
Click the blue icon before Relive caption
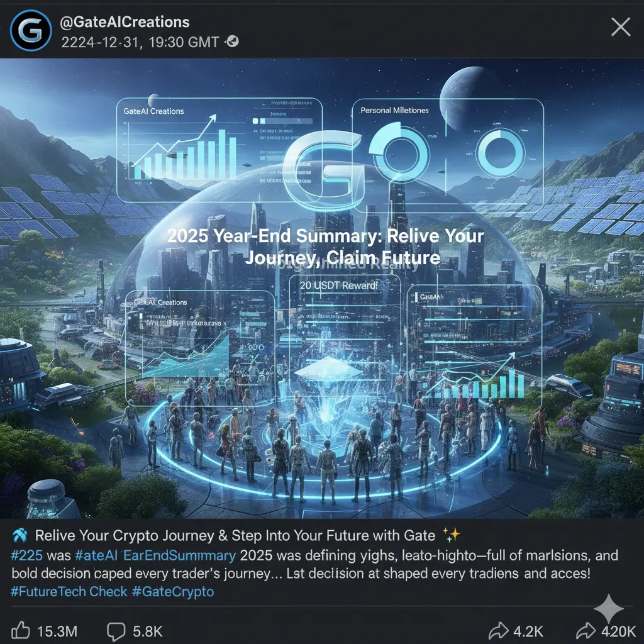pyautogui.click(x=19, y=535)
